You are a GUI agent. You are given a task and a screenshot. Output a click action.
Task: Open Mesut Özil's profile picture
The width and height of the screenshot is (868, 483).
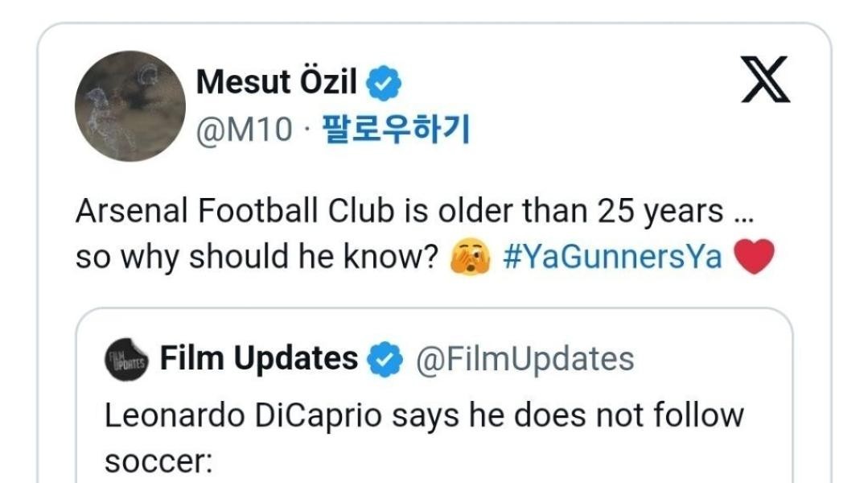(130, 107)
